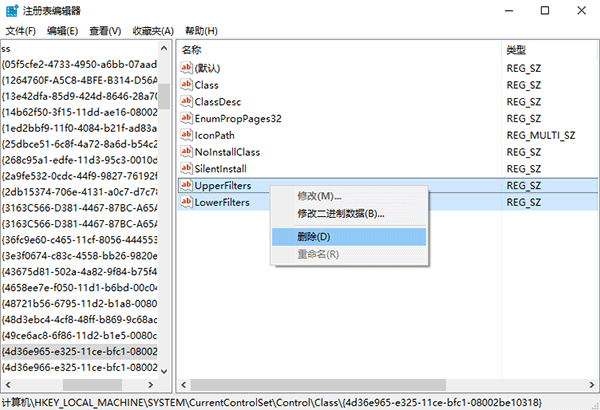The width and height of the screenshot is (600, 410).
Task: Open the 收藏夹(A) menu
Action: coord(153,31)
